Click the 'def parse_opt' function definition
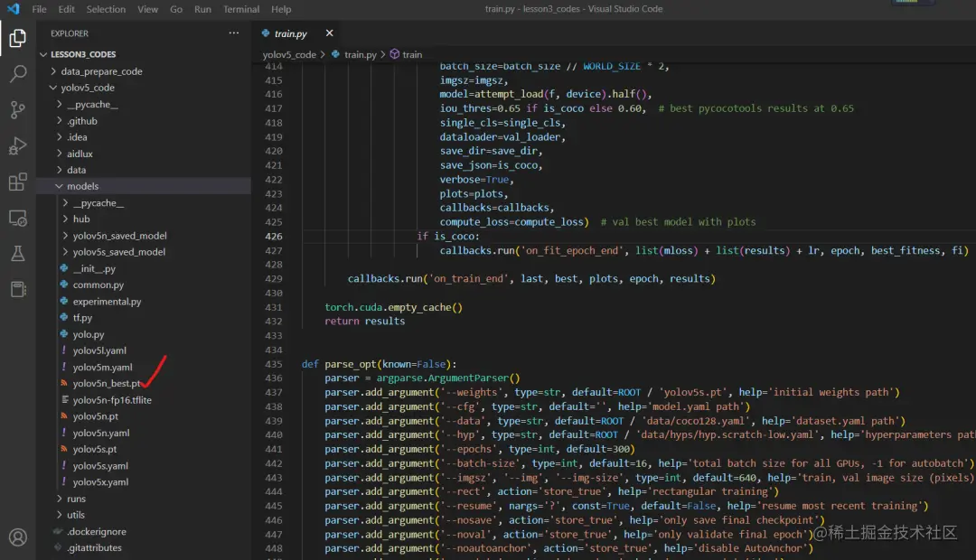The image size is (976, 560). [x=379, y=364]
